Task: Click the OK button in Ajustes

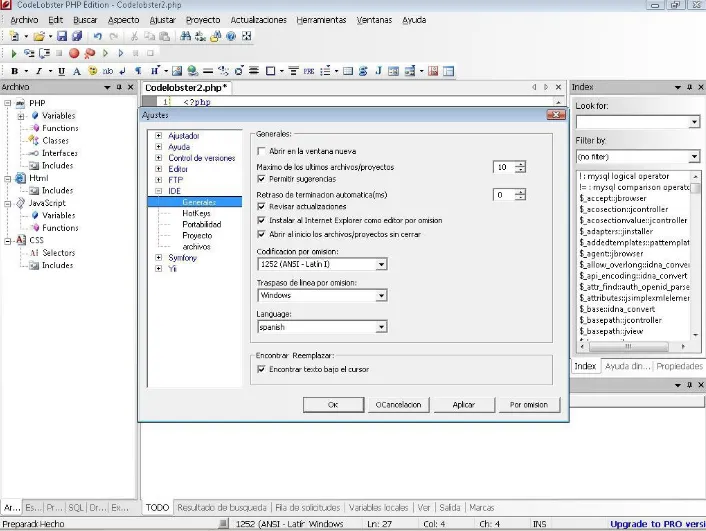Action: [x=333, y=405]
